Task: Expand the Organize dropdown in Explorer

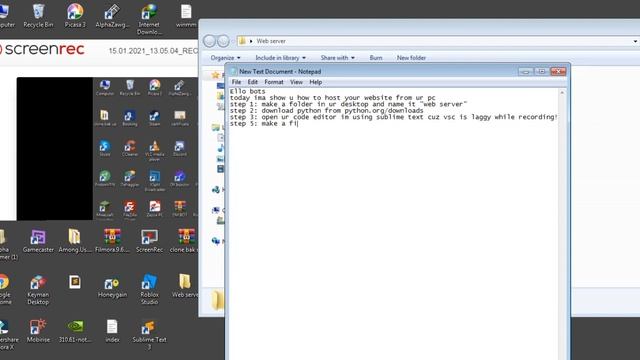Action: 225,58
